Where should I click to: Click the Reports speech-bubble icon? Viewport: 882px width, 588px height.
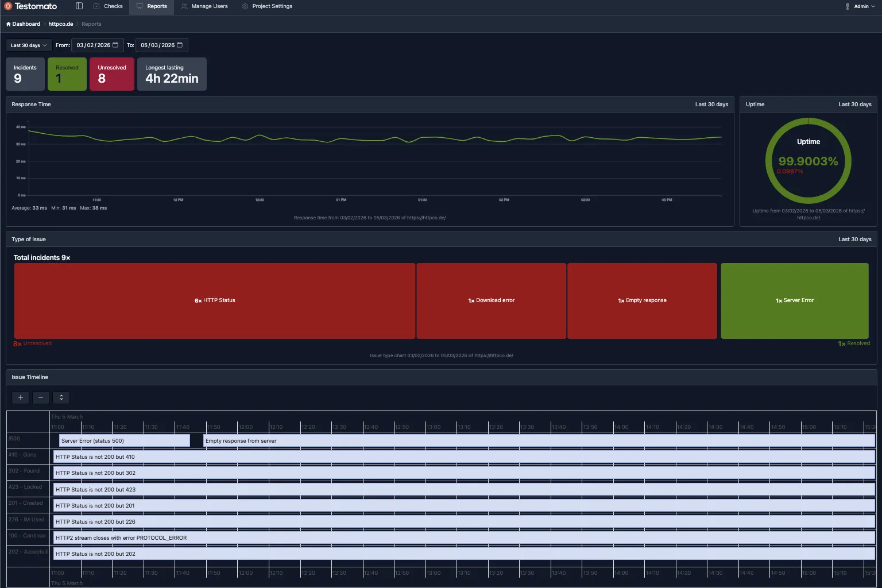click(x=138, y=6)
